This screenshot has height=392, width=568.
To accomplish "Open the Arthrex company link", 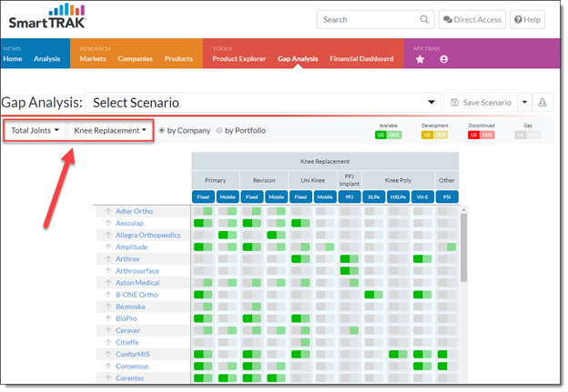I will (127, 259).
